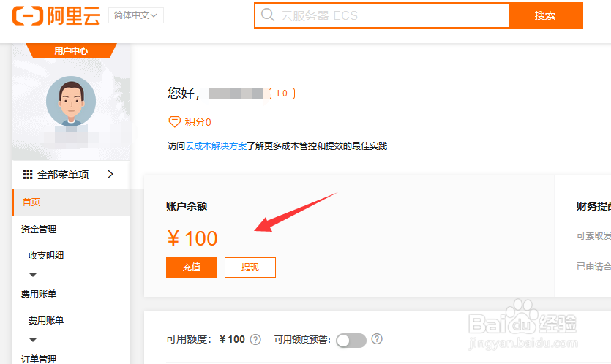Click the help icon after 可用额度 ¥100
This screenshot has width=611, height=364.
pos(255,339)
